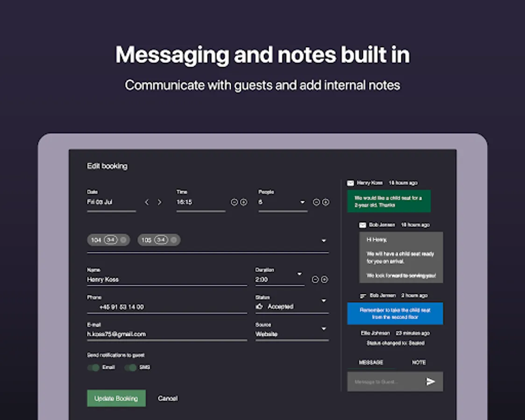Click thumbs-up Accepted status icon
Image resolution: width=525 pixels, height=420 pixels.
point(259,306)
